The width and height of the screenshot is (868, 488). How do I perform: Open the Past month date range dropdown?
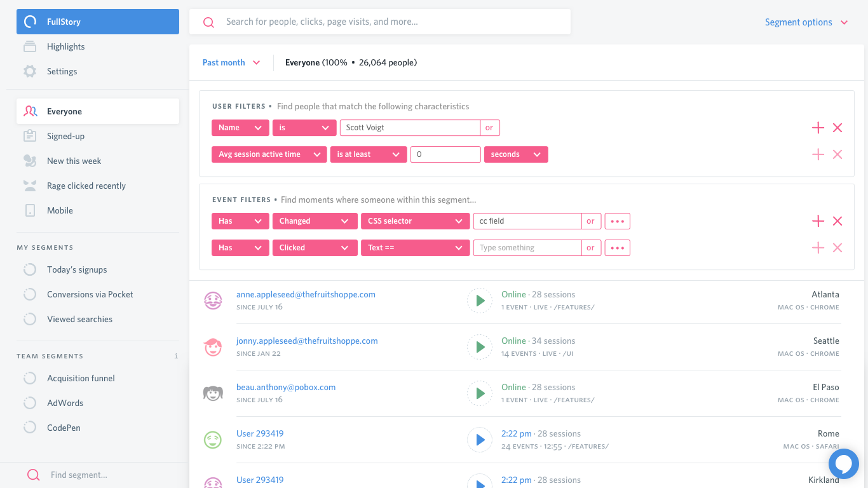(231, 62)
